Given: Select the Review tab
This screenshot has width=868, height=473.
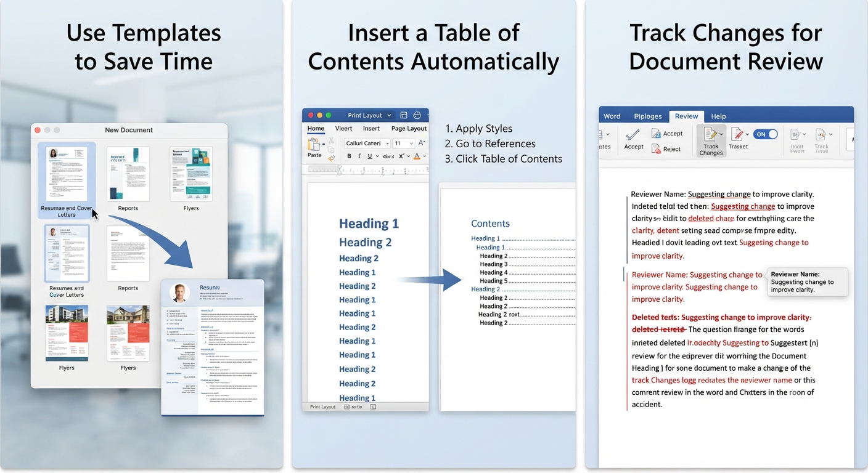Looking at the screenshot, I should (686, 116).
